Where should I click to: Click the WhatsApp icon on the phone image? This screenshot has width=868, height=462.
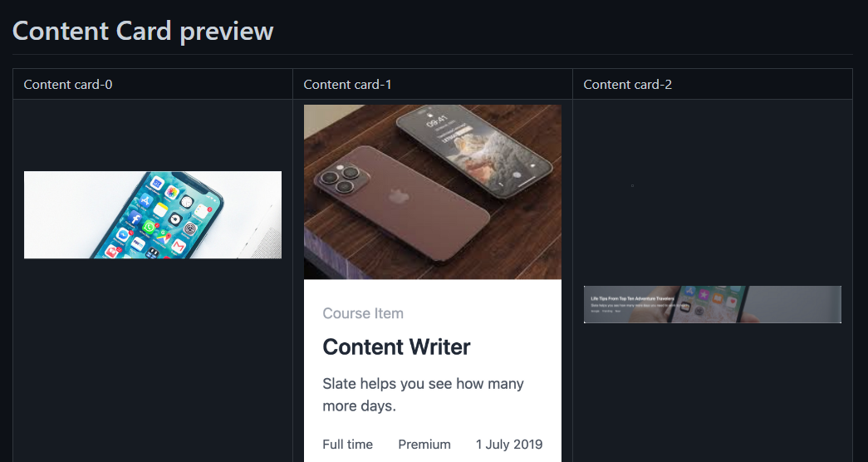tap(149, 227)
